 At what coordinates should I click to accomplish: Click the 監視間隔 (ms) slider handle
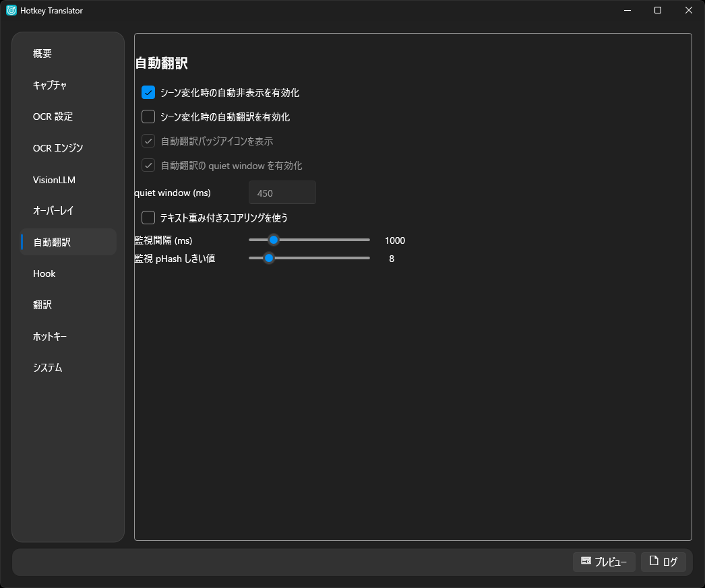tap(274, 240)
